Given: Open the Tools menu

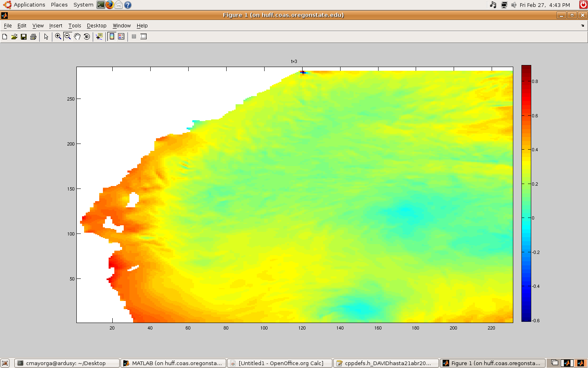Looking at the screenshot, I should click(x=75, y=26).
